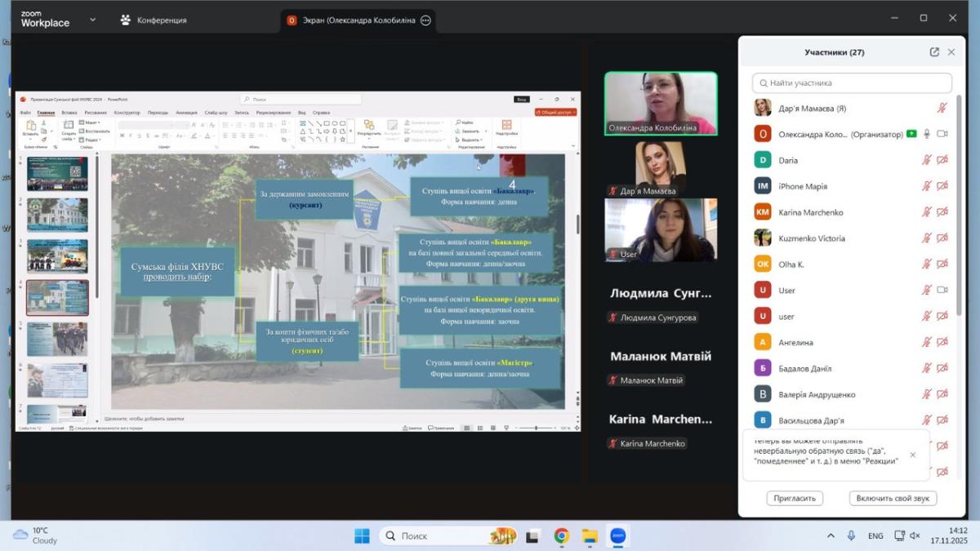Click the muted microphone for Karina Marchenko
This screenshot has width=980, height=551.
coord(927,212)
